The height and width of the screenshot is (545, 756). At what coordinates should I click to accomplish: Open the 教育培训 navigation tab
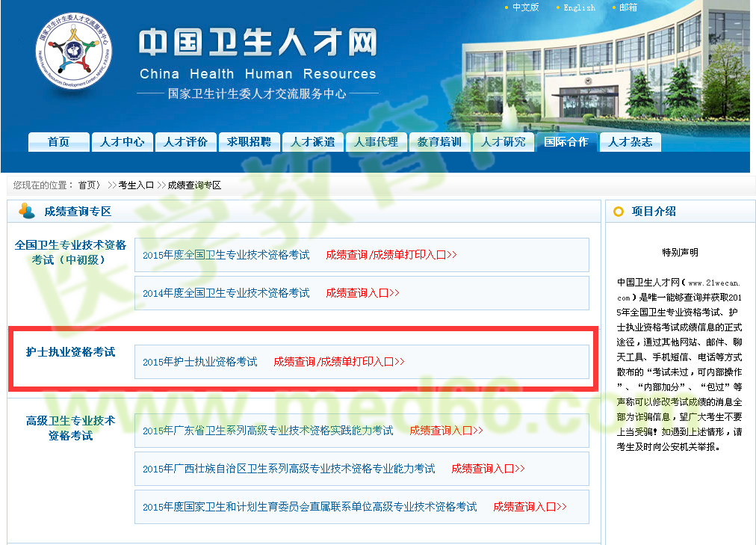point(439,141)
